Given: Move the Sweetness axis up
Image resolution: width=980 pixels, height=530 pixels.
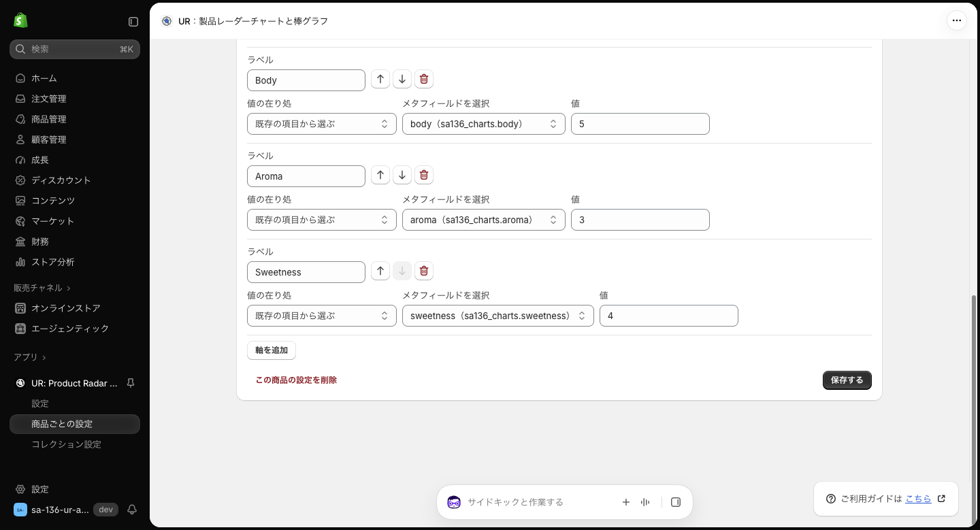Looking at the screenshot, I should [x=380, y=271].
